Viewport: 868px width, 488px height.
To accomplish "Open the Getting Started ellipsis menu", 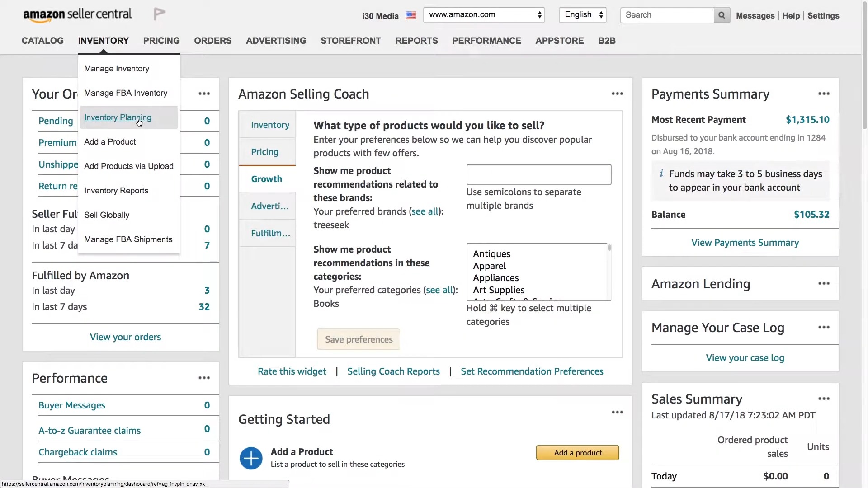I will [618, 412].
